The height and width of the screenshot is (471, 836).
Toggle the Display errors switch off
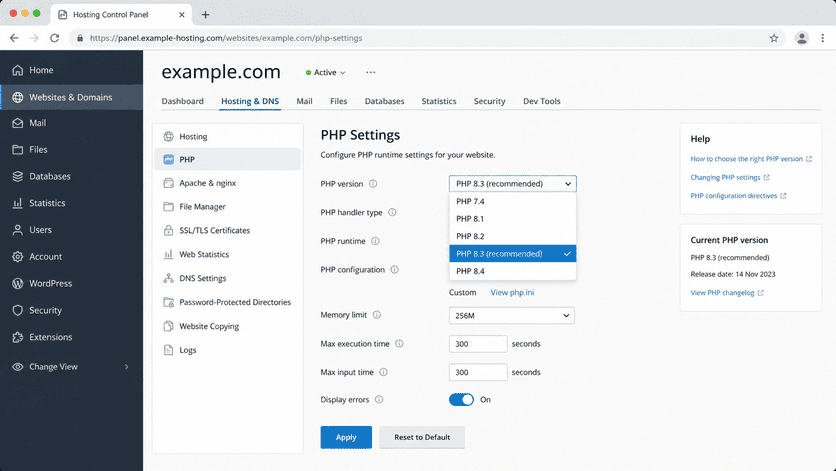(461, 400)
